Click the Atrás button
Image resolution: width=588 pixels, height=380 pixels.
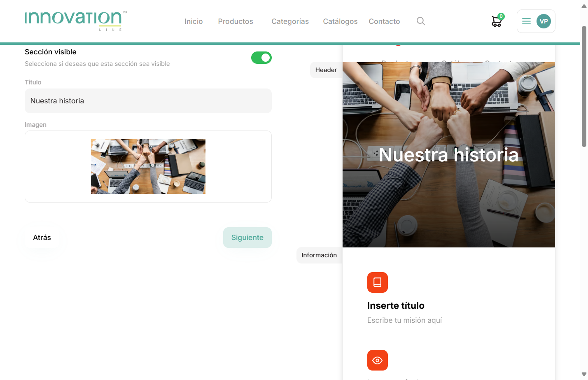click(42, 238)
